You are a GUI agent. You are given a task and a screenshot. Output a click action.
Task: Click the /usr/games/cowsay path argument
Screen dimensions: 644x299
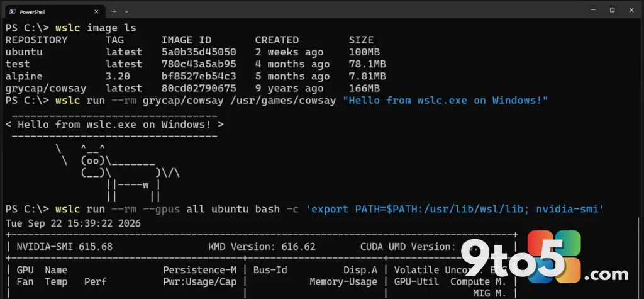tap(284, 100)
